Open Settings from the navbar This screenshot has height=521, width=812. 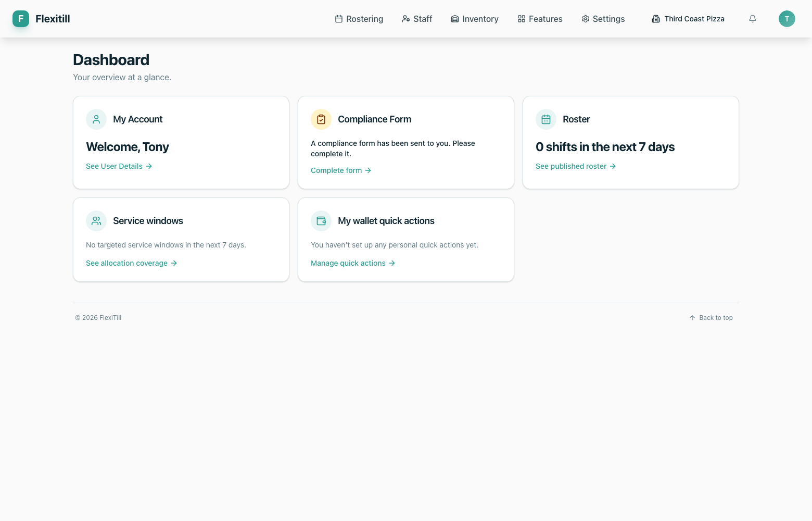coord(603,19)
